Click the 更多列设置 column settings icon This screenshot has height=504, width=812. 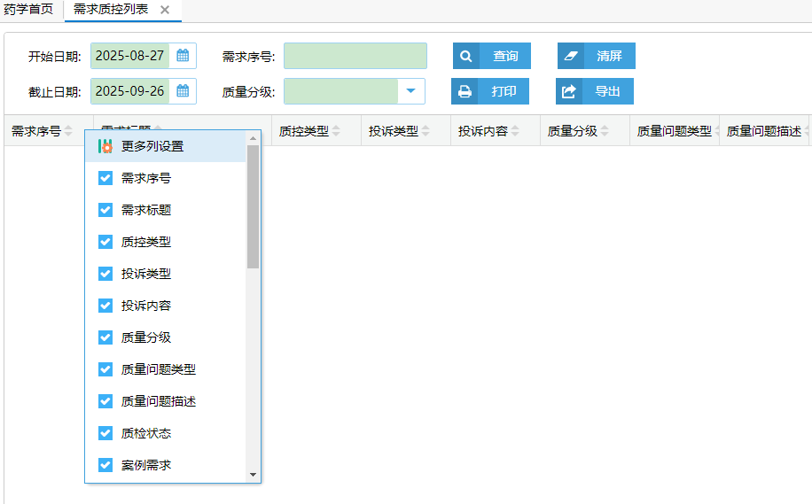[x=105, y=146]
